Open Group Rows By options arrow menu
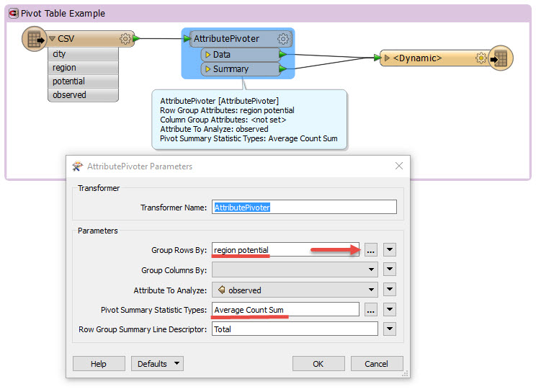This screenshot has height=392, width=536. 390,250
